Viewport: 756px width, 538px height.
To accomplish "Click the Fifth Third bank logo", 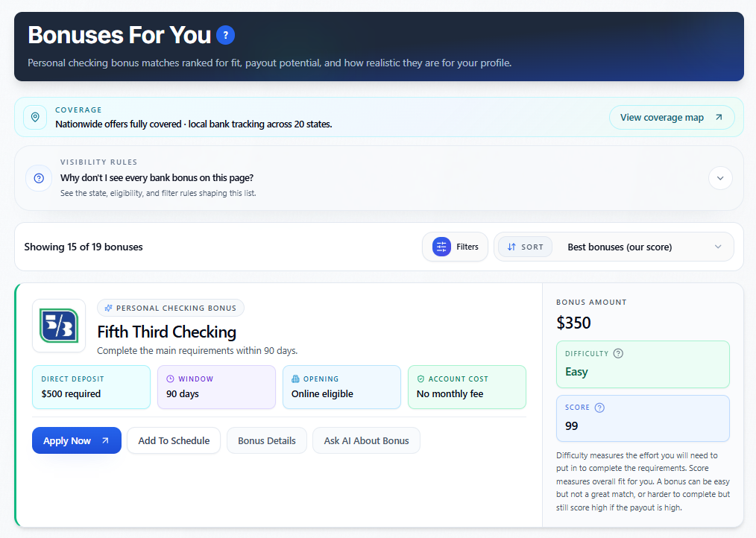I will [x=59, y=326].
